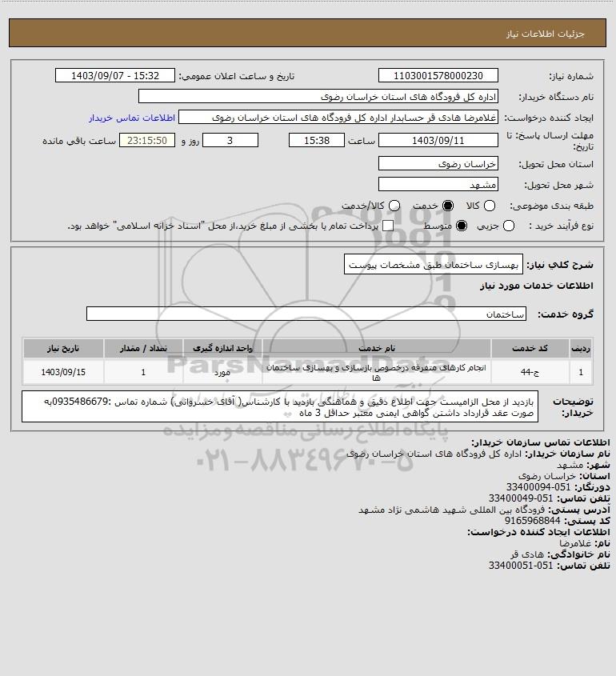Select the خدمت radio button
616x676 pixels.
448,206
